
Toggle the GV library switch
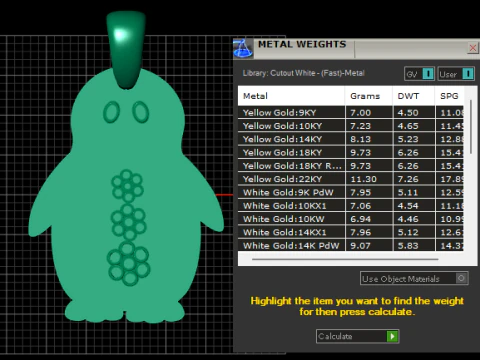click(419, 74)
